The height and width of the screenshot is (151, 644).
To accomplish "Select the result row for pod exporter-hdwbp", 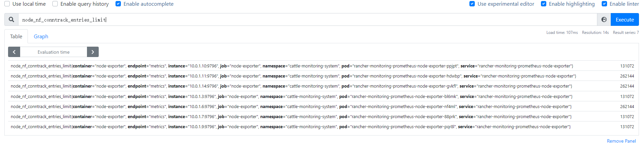I will pos(322,76).
